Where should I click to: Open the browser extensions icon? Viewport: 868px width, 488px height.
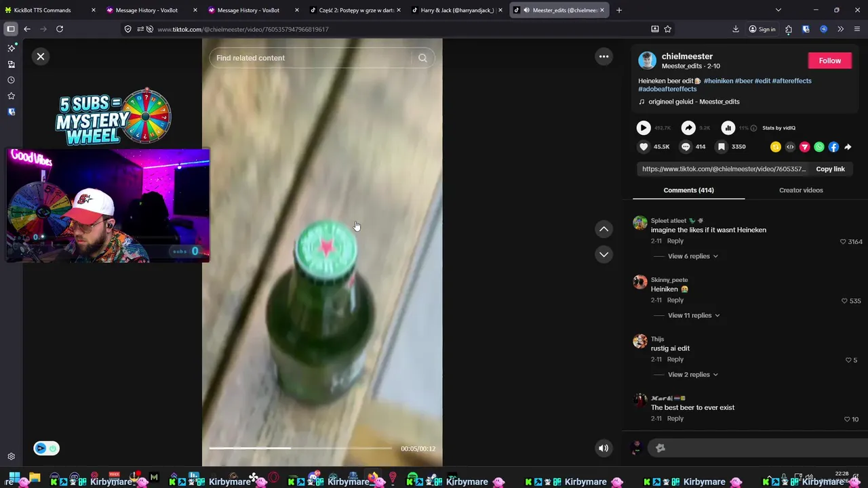789,29
